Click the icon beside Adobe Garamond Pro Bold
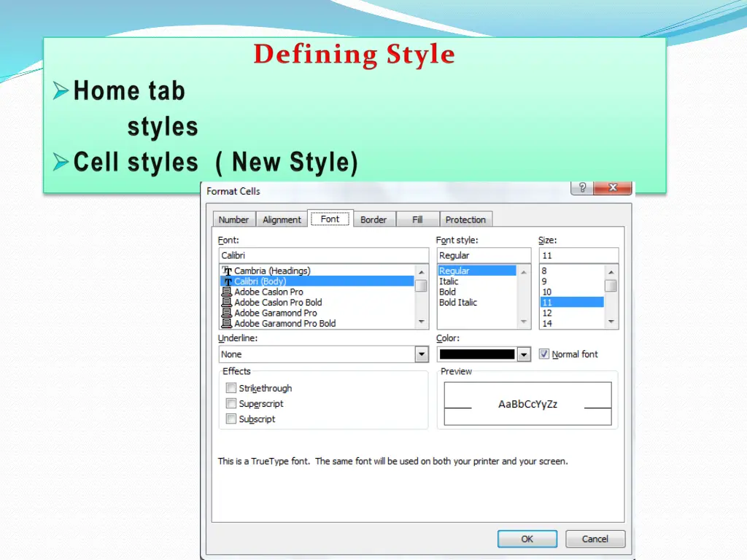Screen dimensions: 747x560 click(x=227, y=323)
